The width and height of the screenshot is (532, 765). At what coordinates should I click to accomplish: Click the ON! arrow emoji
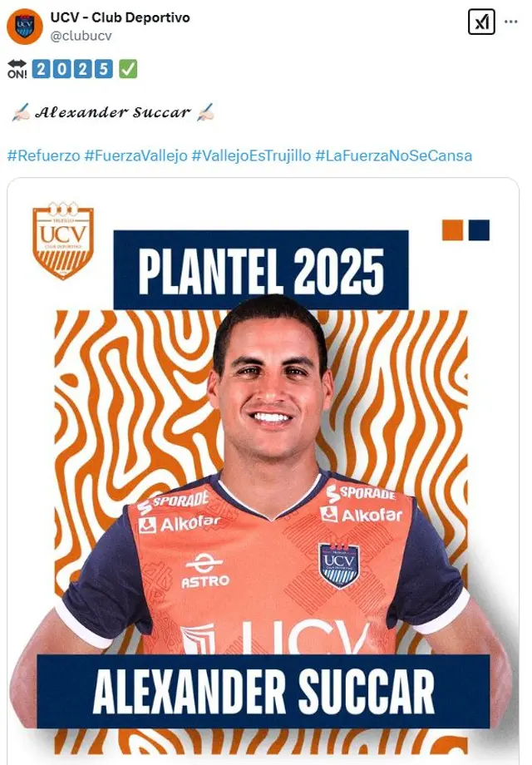(17, 69)
